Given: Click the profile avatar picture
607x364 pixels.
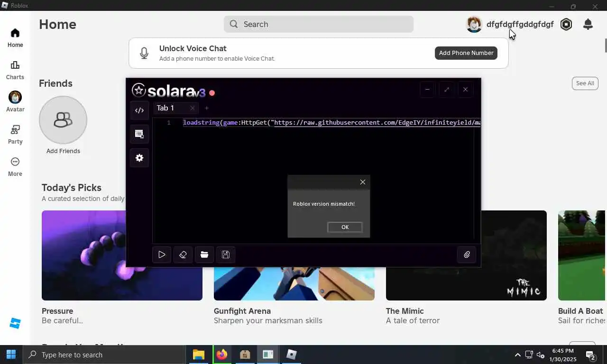Looking at the screenshot, I should coord(474,24).
